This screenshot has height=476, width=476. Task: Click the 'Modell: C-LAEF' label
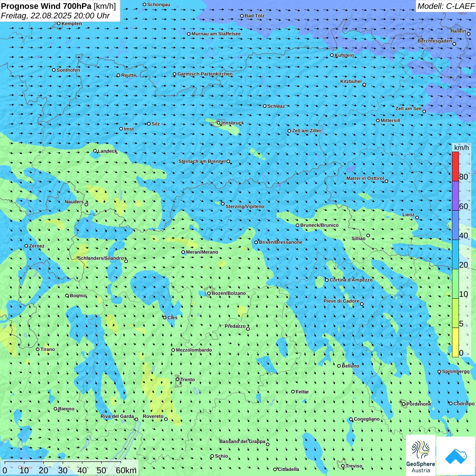pyautogui.click(x=446, y=6)
